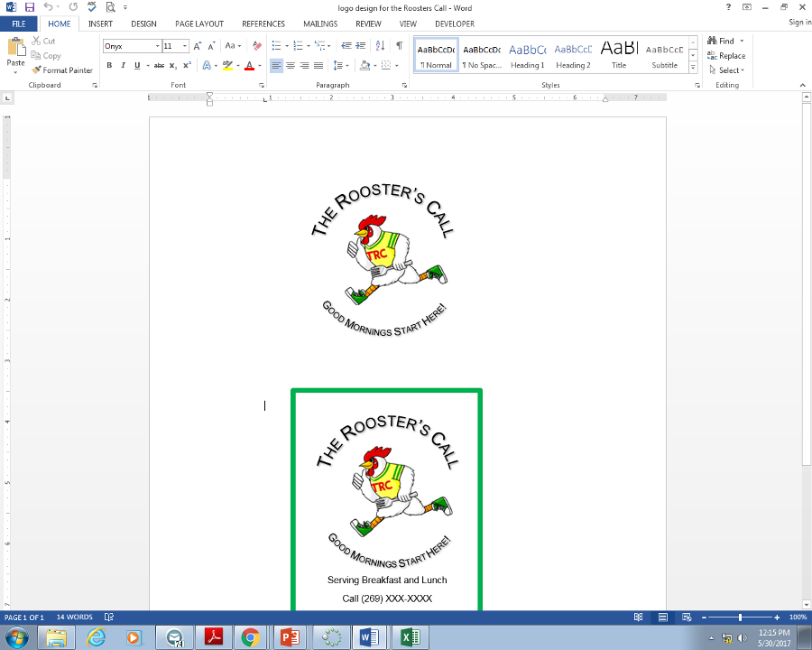Click the Increase Indent icon

[x=361, y=45]
